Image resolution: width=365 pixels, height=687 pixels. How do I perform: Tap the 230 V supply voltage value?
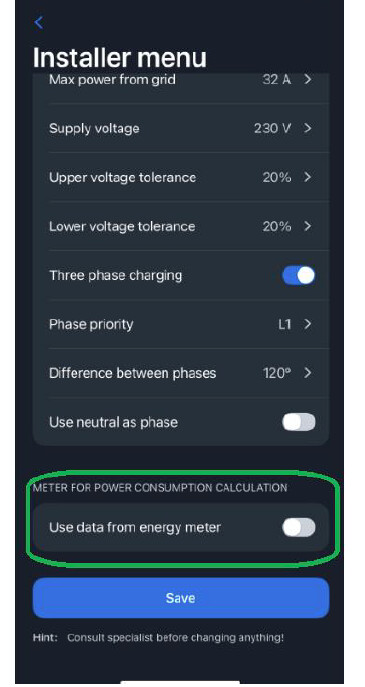click(x=273, y=128)
